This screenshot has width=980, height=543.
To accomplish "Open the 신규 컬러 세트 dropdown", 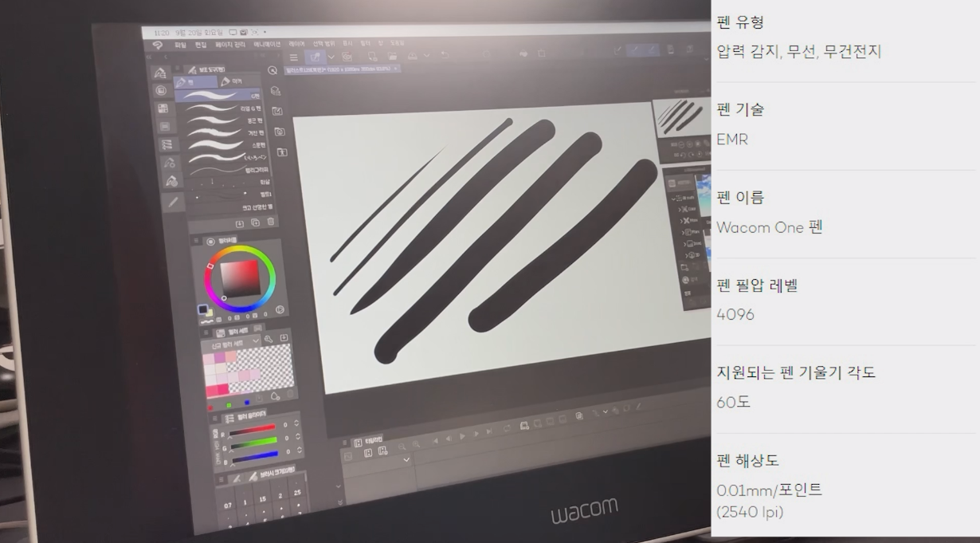I will click(231, 343).
